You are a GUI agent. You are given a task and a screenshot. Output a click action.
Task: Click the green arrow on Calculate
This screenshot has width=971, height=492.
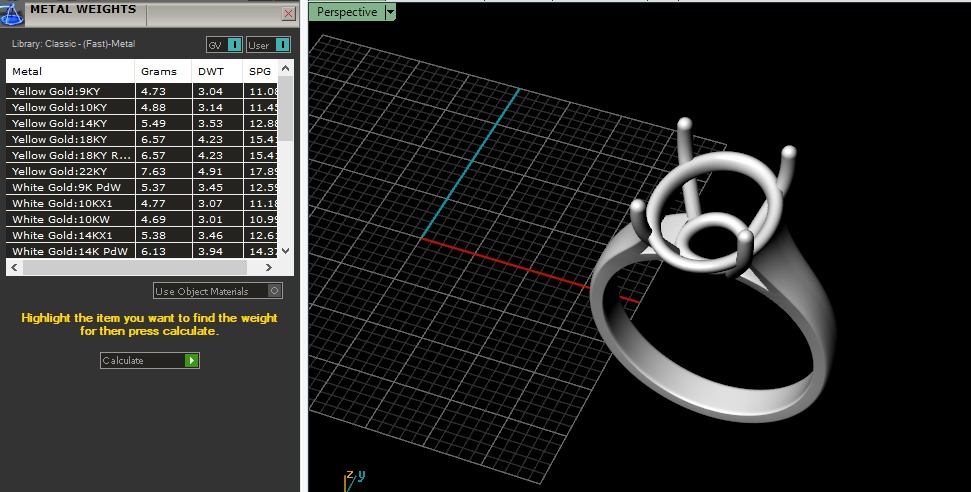pyautogui.click(x=191, y=360)
